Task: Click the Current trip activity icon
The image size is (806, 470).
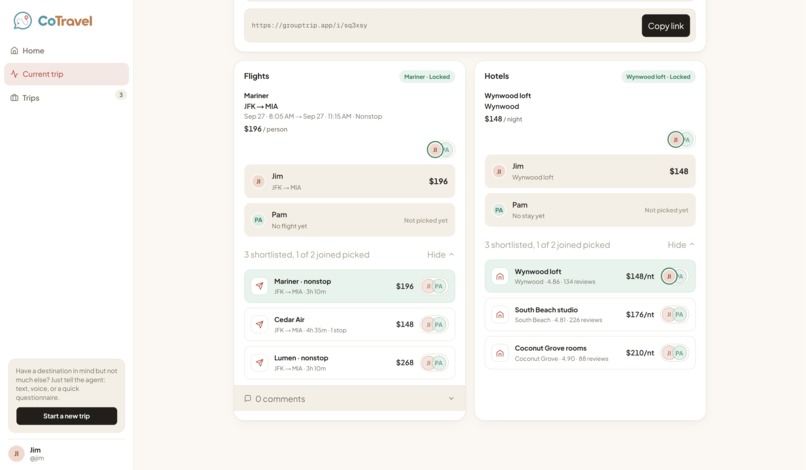Action: [14, 74]
